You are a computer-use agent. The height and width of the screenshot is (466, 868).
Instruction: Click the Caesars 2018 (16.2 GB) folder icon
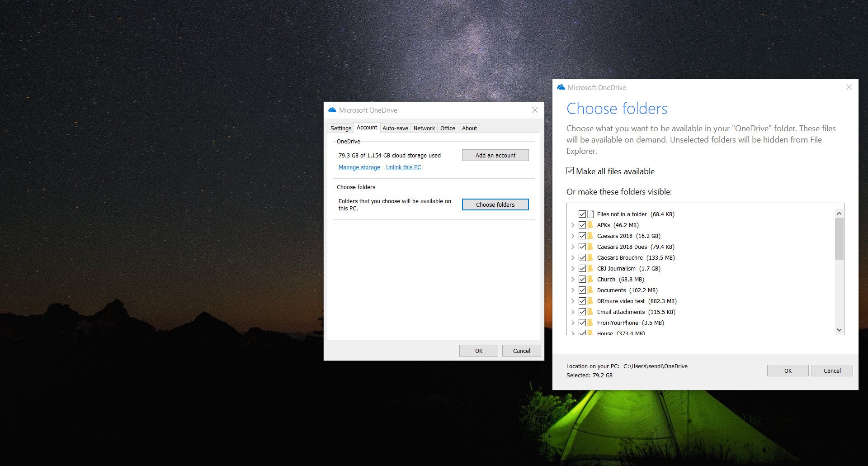[x=590, y=236]
